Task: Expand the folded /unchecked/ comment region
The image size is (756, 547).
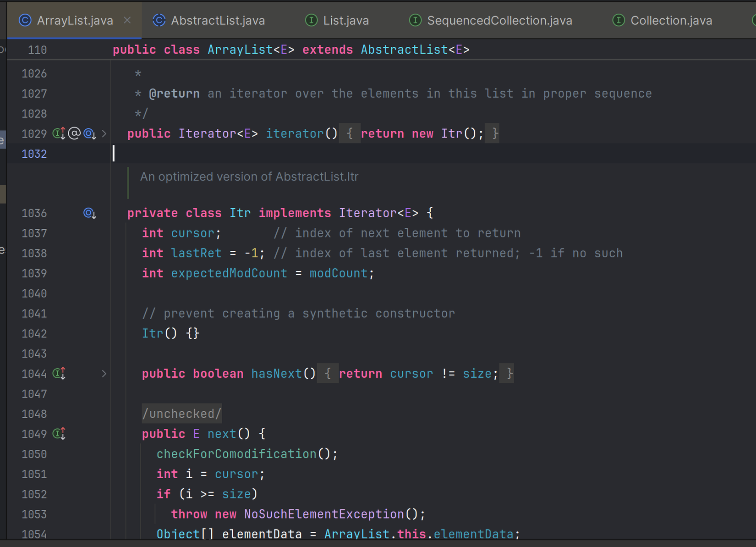Action: pos(181,413)
